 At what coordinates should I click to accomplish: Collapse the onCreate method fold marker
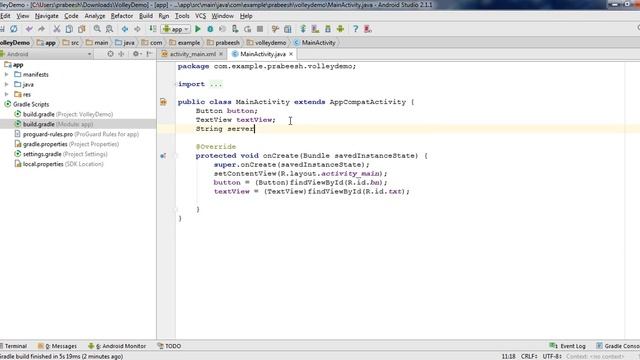click(x=176, y=156)
